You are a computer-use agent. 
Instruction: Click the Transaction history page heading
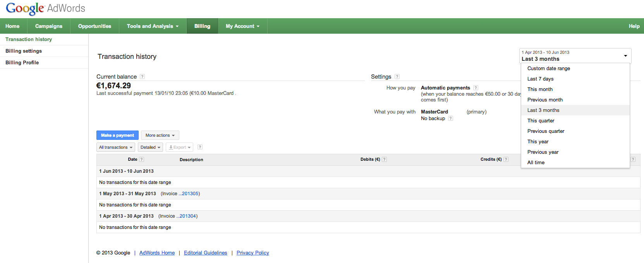[127, 57]
